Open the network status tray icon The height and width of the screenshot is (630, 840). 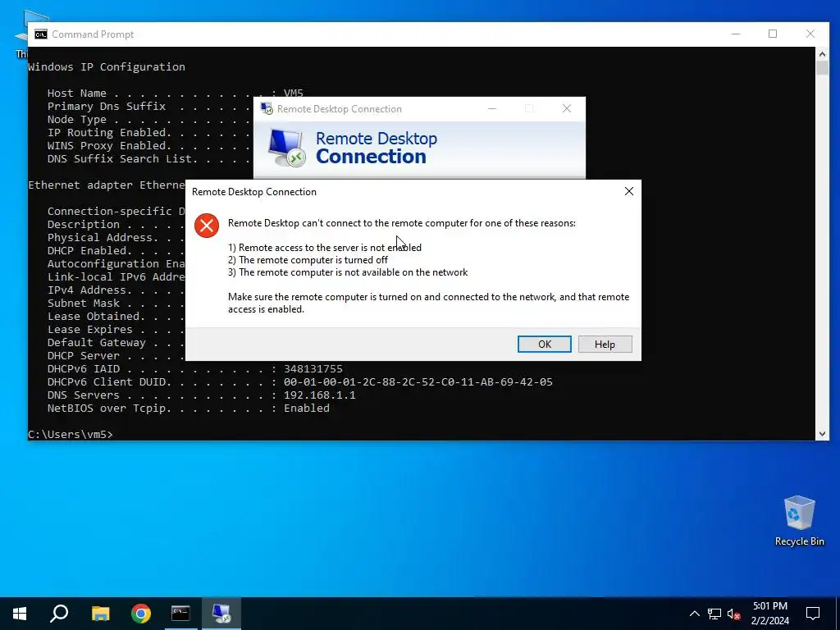714,614
